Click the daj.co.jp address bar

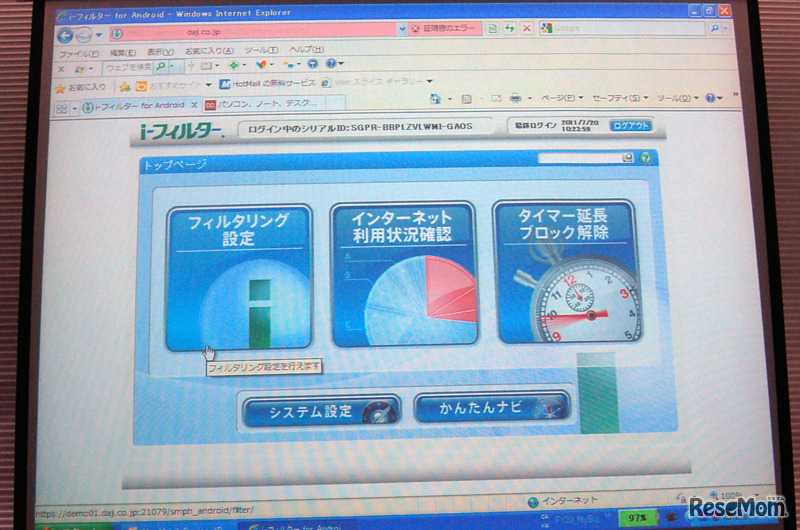coord(253,32)
